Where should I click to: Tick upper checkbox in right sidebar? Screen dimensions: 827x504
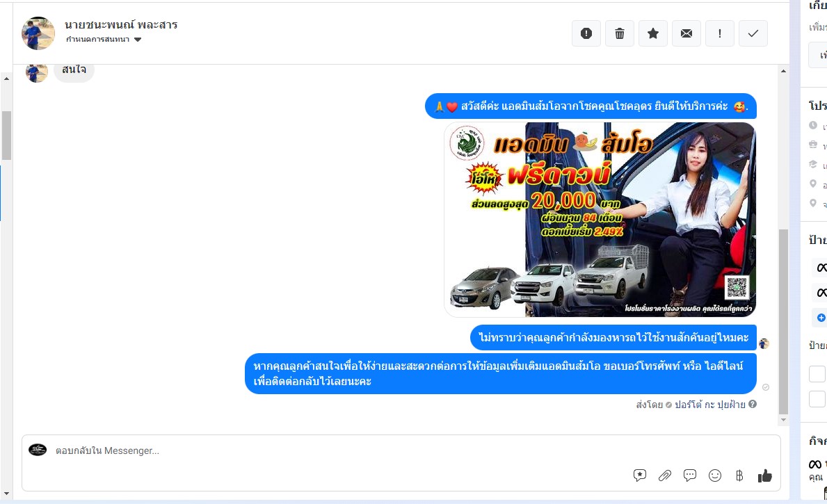(x=817, y=374)
